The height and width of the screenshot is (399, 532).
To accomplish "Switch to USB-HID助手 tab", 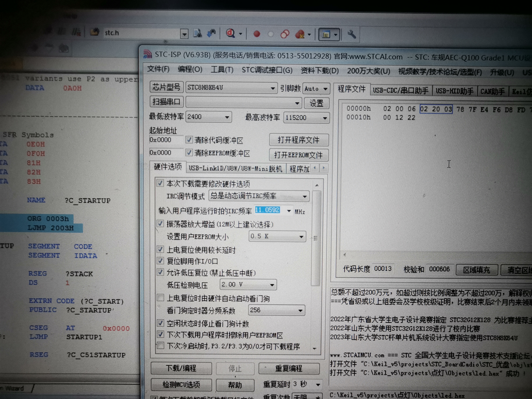I will [454, 91].
